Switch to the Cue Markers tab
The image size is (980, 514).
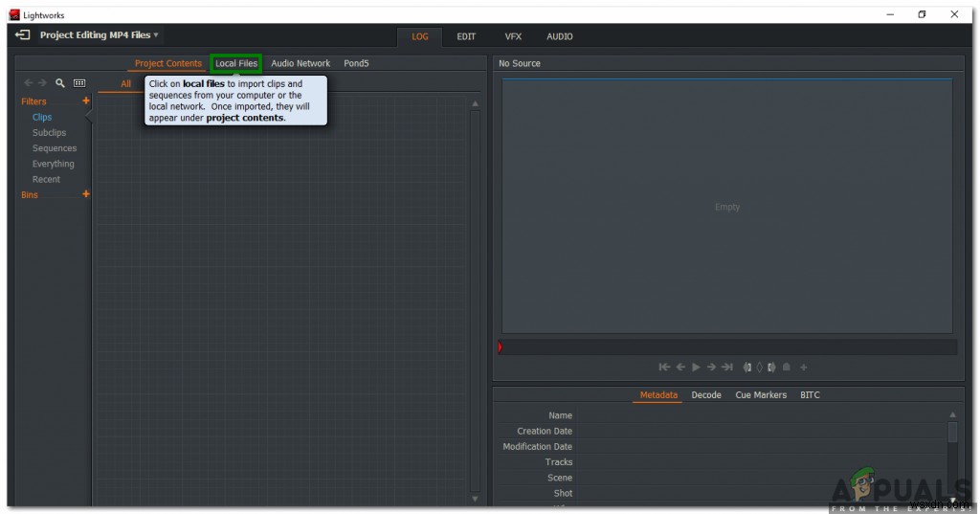[x=761, y=394]
